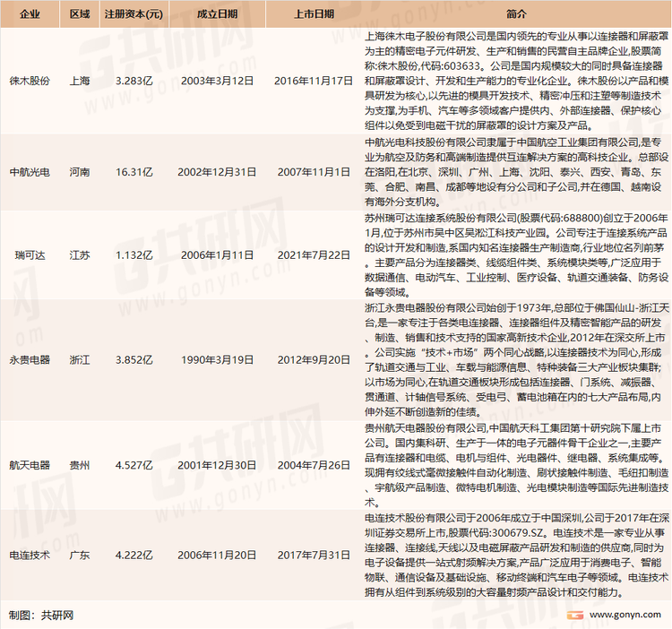Screen dimensions: 672x629
Task: Click registered capital 3.283亿
Action: (134, 81)
